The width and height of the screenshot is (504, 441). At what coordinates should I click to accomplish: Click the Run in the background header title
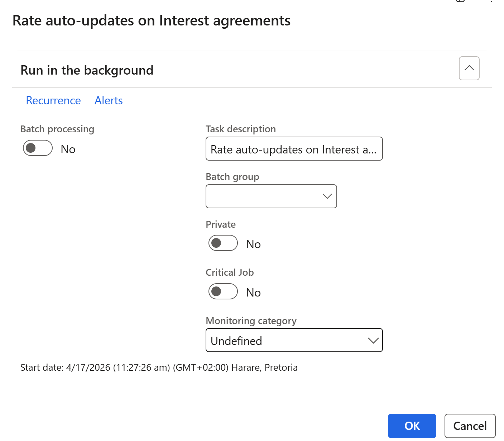point(87,70)
